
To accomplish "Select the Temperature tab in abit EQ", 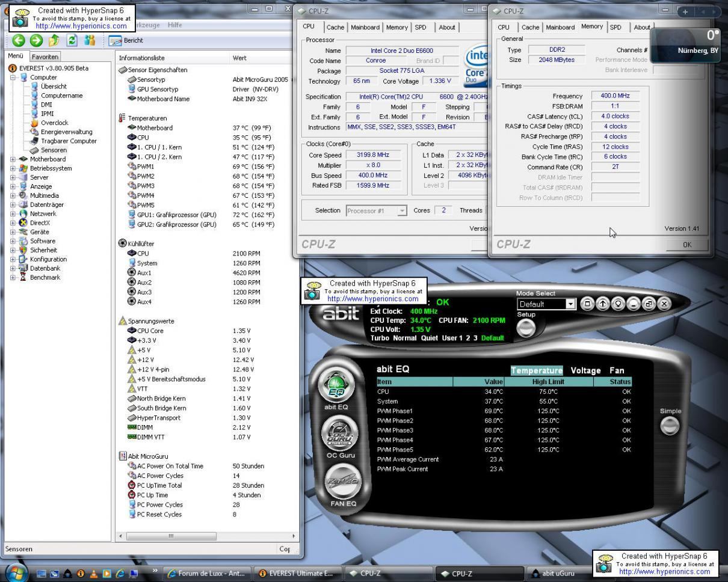I will coord(537,371).
